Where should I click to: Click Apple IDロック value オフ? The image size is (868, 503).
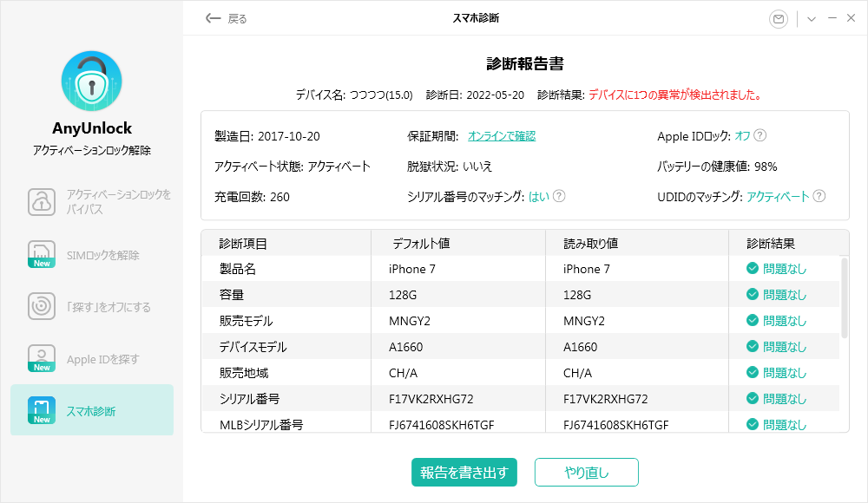(x=742, y=136)
